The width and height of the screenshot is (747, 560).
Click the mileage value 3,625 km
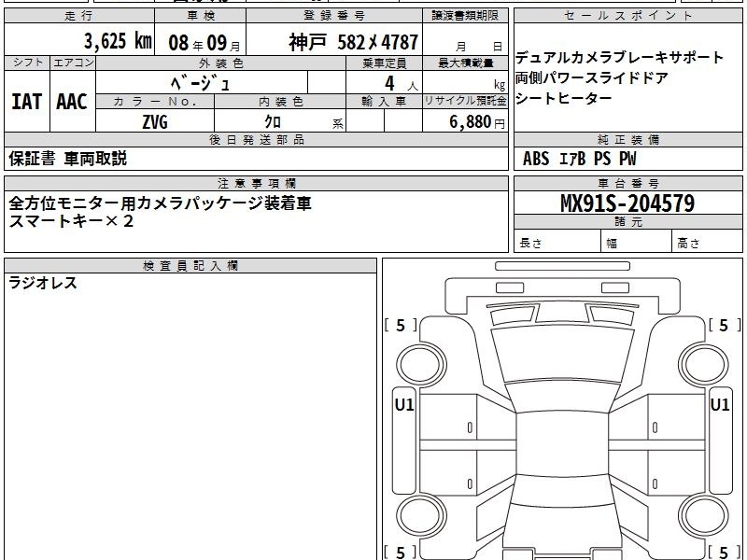[x=118, y=41]
